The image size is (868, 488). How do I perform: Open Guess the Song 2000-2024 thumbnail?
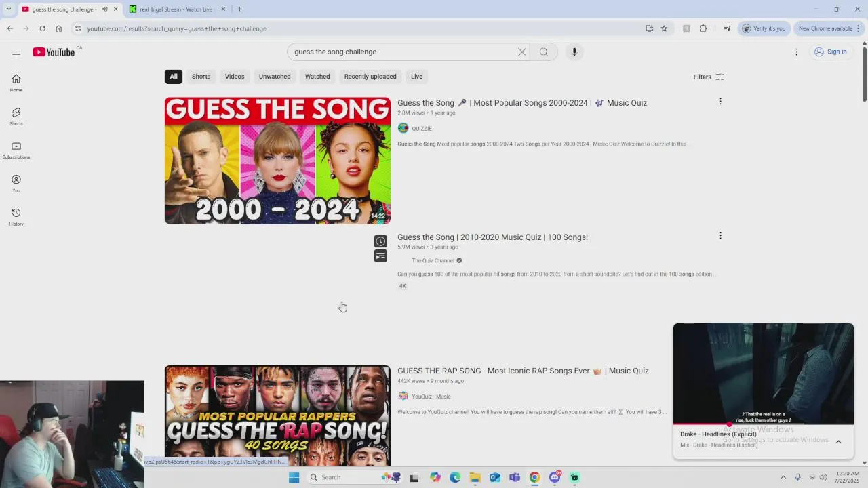click(x=277, y=161)
